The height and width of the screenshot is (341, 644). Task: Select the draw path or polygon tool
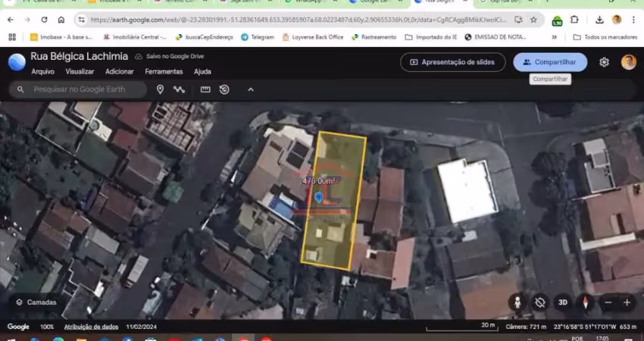point(179,89)
